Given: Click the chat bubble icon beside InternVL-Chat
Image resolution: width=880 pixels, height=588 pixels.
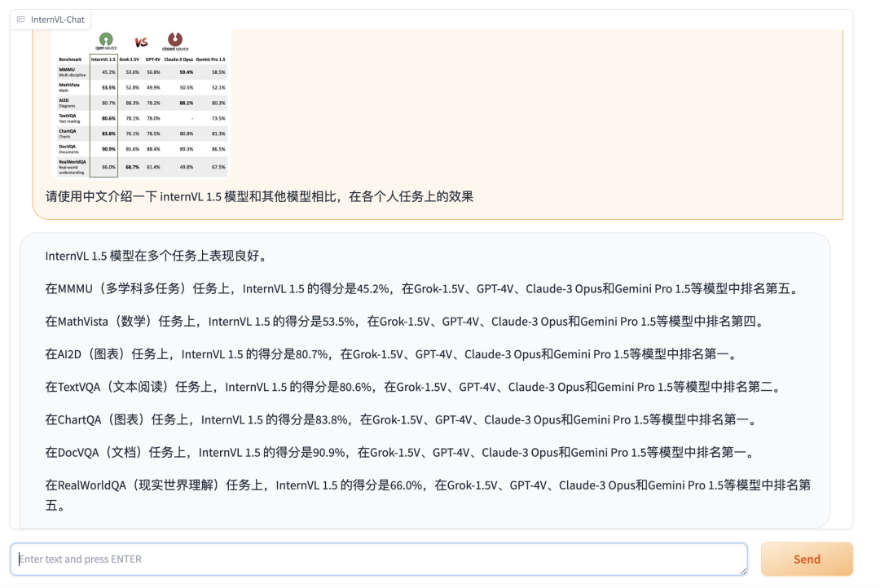Looking at the screenshot, I should click(x=20, y=20).
